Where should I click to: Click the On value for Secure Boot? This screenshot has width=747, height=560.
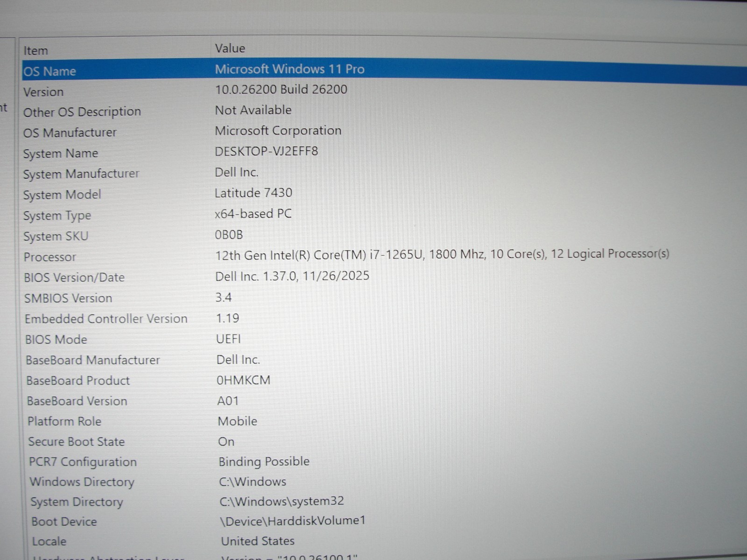click(x=226, y=441)
